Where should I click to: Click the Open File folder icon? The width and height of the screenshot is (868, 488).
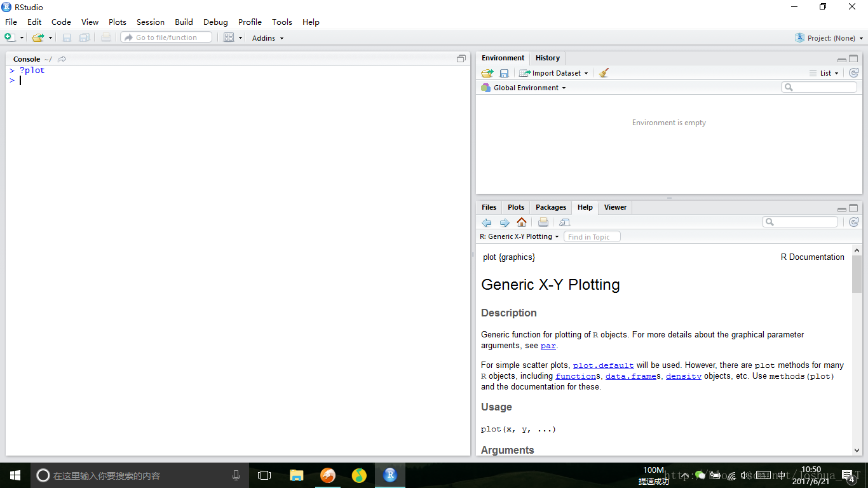38,37
